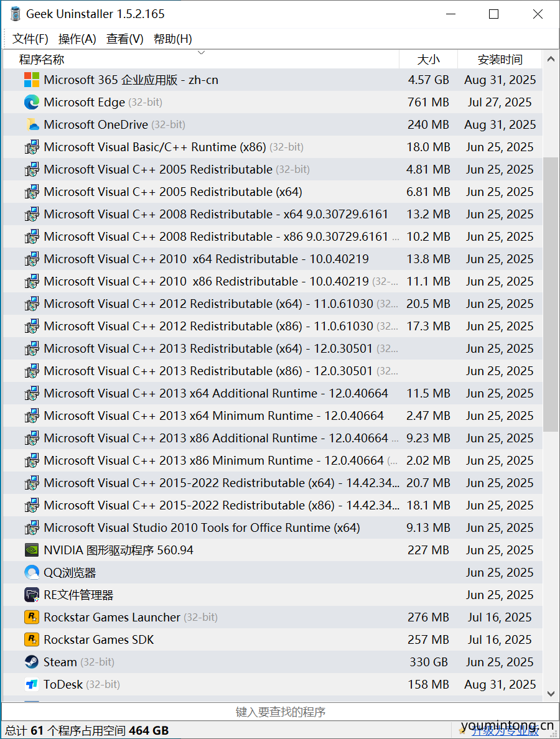Sort list by 大小 column header
560x739 pixels.
pos(429,59)
